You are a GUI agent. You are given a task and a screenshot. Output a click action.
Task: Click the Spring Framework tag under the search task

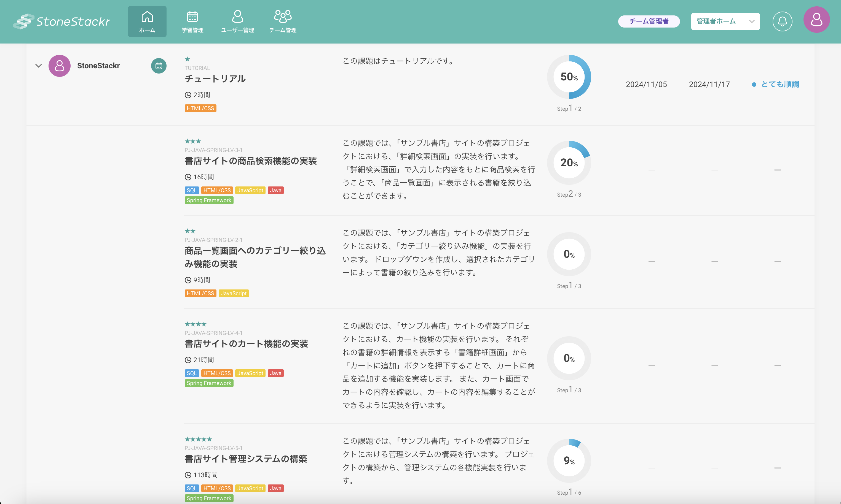tap(209, 200)
